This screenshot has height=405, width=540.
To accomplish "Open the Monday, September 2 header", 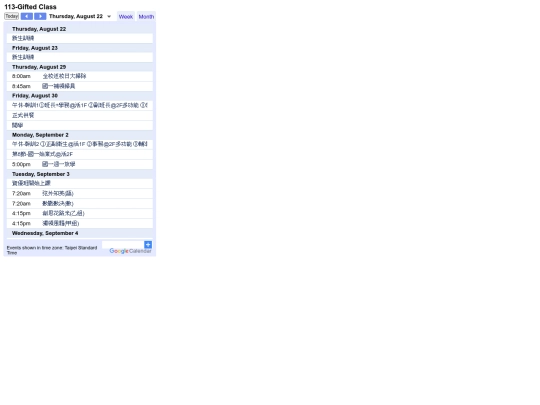I will click(40, 135).
